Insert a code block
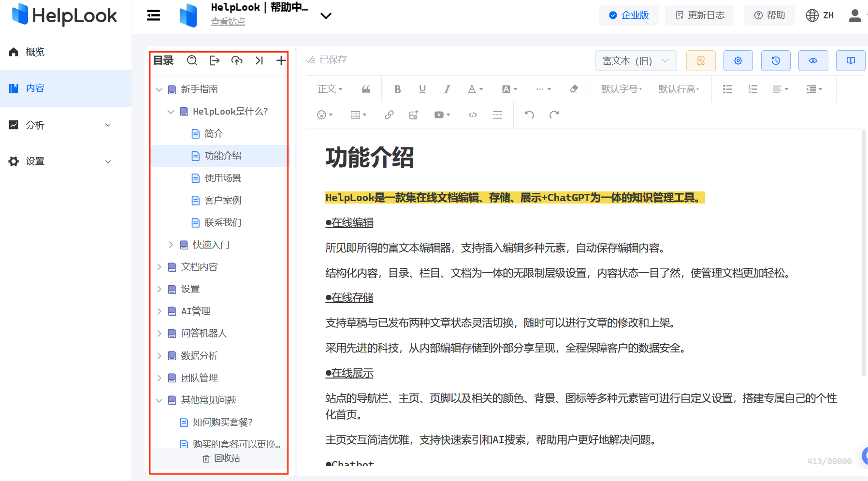Screen dimensions: 868x481 [473, 115]
